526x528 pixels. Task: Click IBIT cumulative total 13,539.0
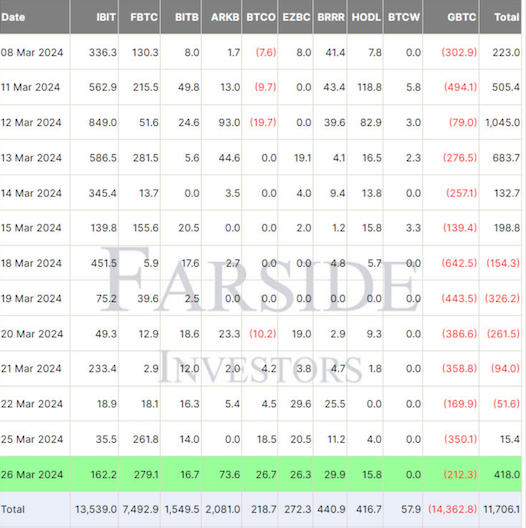point(96,509)
